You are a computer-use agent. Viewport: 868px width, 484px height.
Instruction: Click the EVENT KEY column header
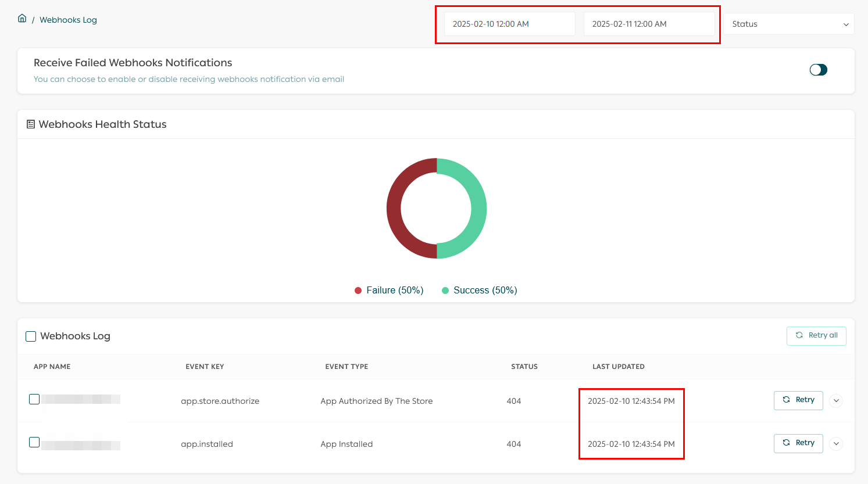205,367
